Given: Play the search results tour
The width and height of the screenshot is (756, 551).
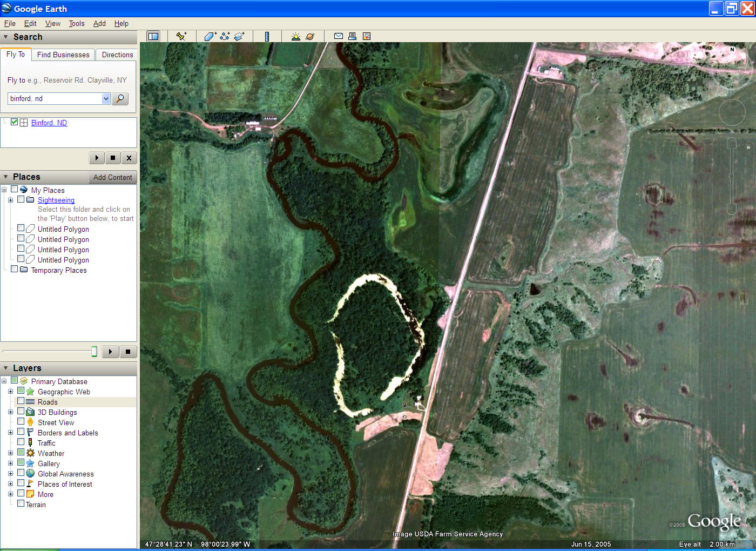Looking at the screenshot, I should [x=97, y=158].
